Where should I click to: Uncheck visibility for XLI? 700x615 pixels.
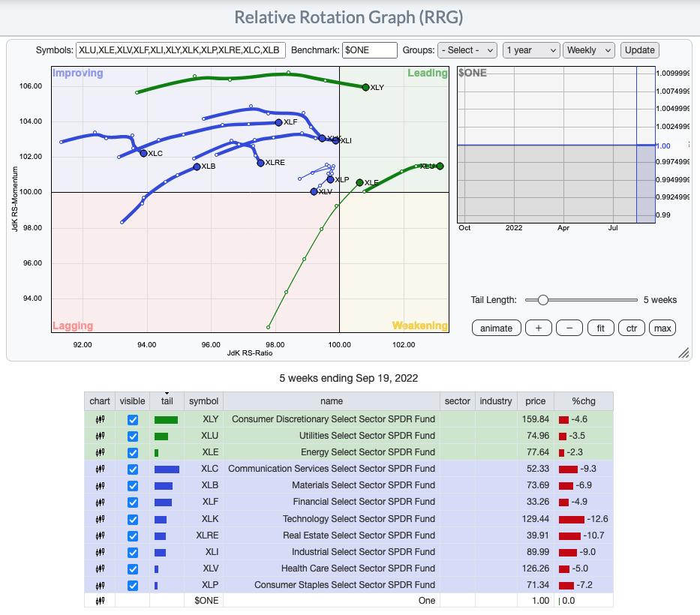[x=133, y=552]
